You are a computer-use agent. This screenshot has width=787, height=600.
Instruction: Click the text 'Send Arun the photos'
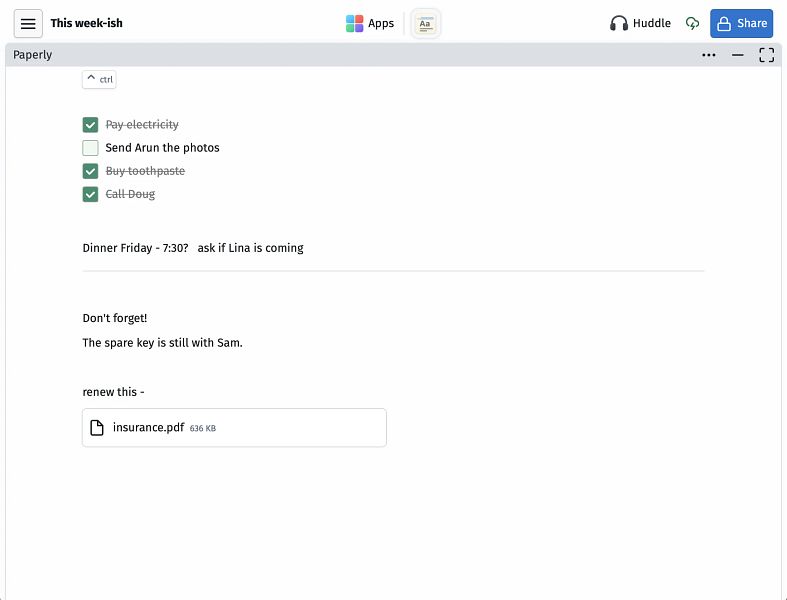pyautogui.click(x=162, y=148)
